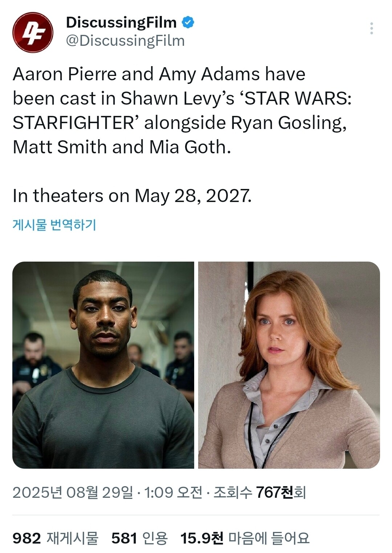Open the DiscussingFilm profile avatar

click(x=33, y=33)
